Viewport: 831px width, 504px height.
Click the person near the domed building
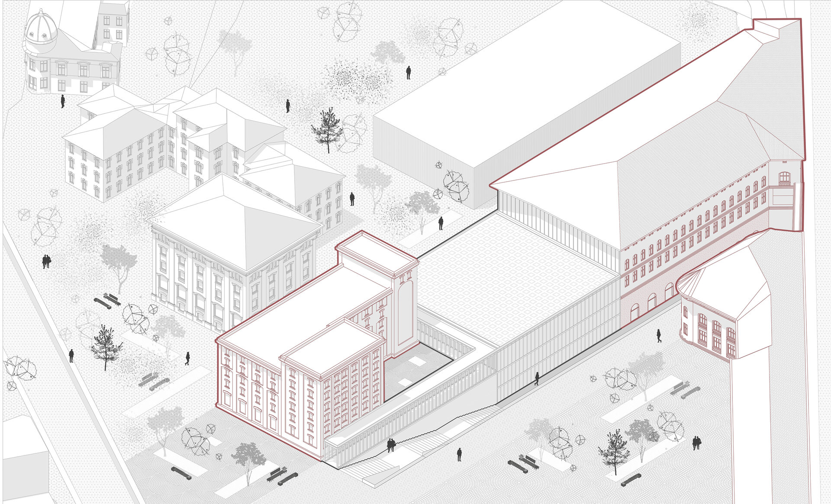[x=63, y=101]
